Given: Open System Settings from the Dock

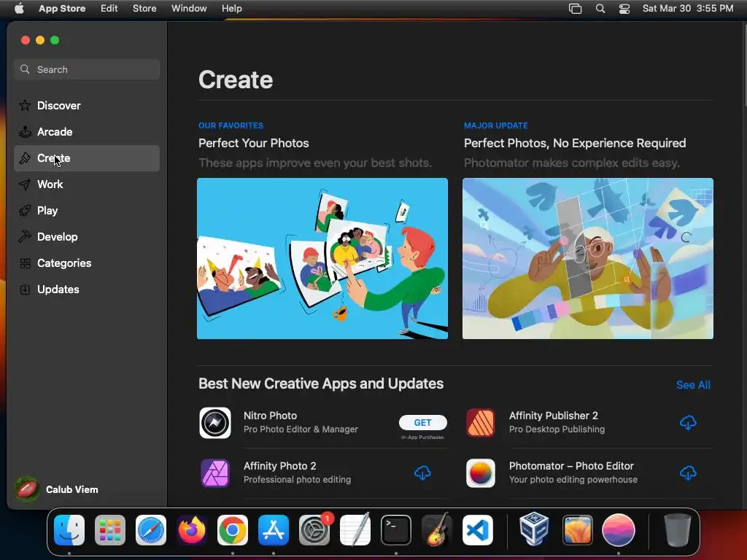Looking at the screenshot, I should (314, 530).
